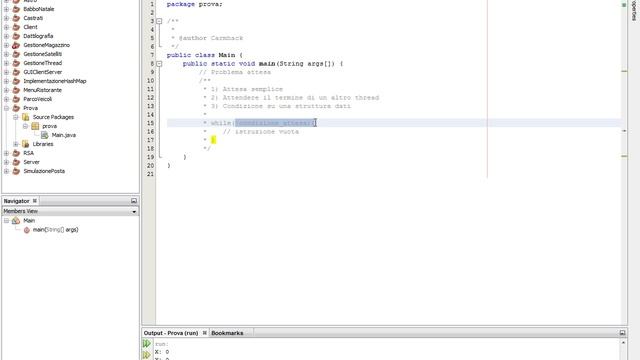Click the main method icon in Navigator
This screenshot has height=360, width=640.
pos(27,230)
